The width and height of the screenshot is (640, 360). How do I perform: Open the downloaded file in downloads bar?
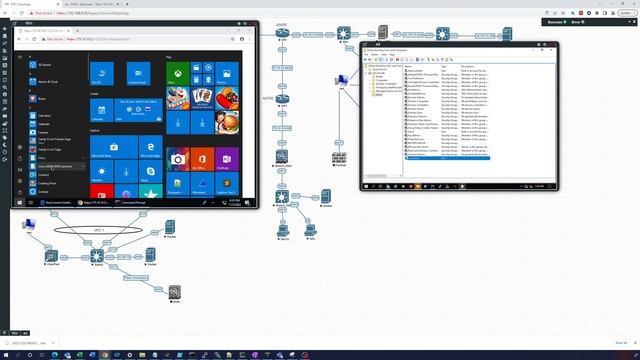point(29,343)
